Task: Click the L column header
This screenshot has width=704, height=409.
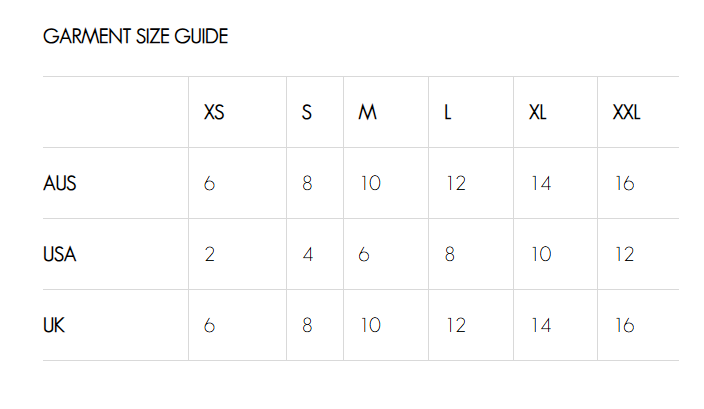Action: click(x=448, y=112)
